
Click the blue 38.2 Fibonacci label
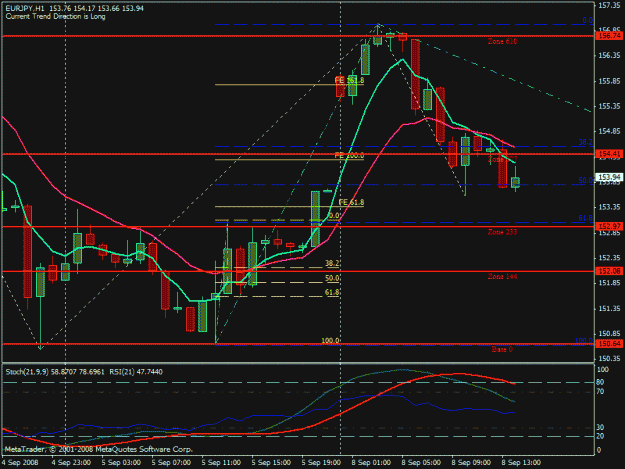coord(586,142)
